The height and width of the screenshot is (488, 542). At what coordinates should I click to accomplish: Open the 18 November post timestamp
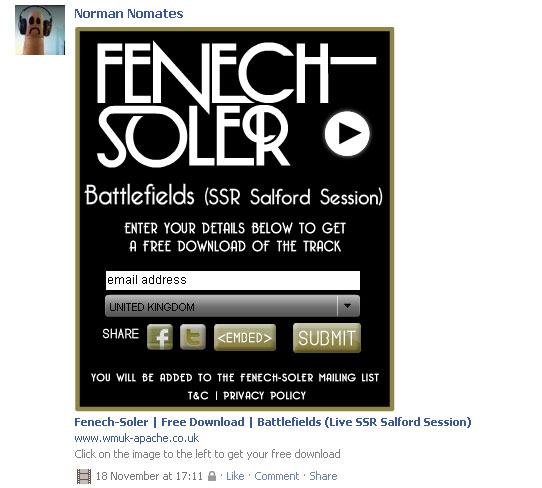(149, 476)
